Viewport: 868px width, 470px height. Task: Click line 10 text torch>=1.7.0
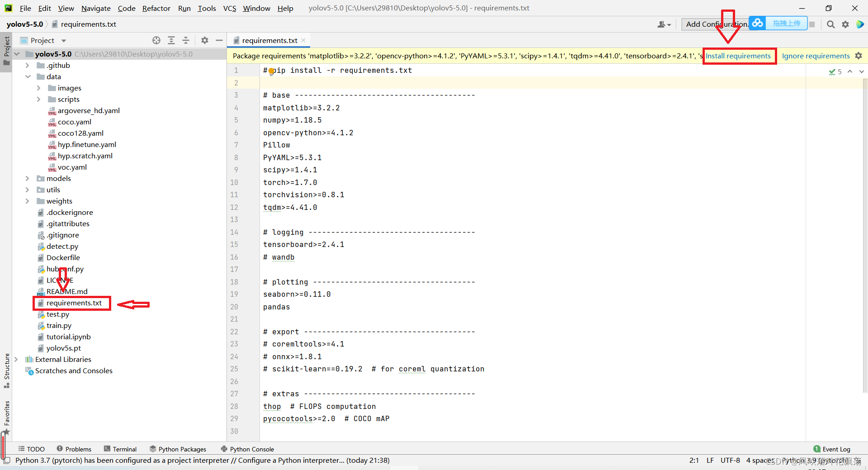point(290,182)
